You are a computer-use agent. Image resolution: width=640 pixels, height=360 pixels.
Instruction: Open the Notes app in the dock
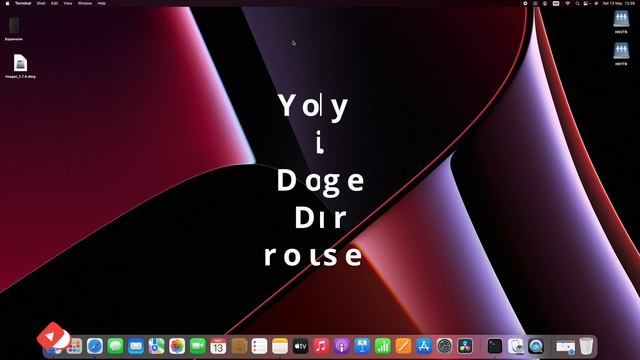[280, 347]
